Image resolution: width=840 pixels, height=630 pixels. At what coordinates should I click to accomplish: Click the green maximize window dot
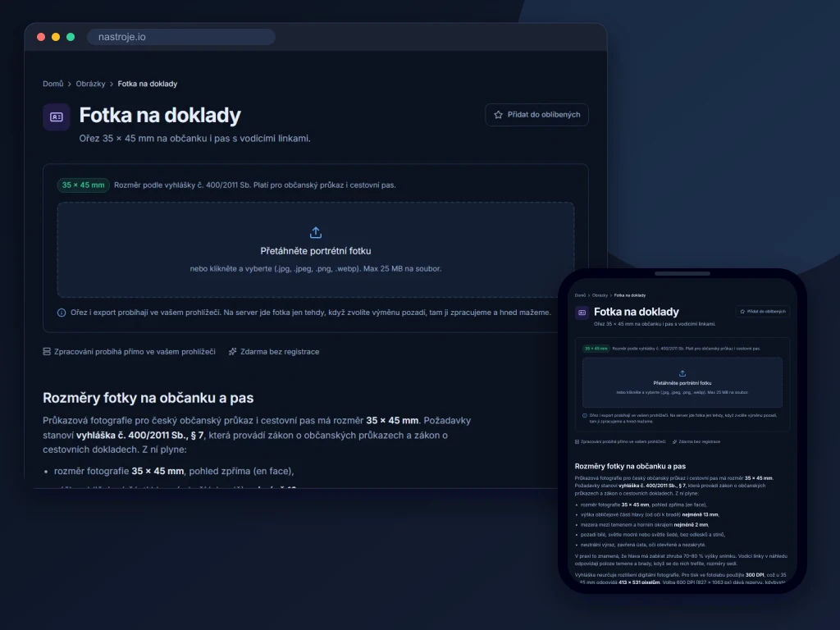(71, 37)
